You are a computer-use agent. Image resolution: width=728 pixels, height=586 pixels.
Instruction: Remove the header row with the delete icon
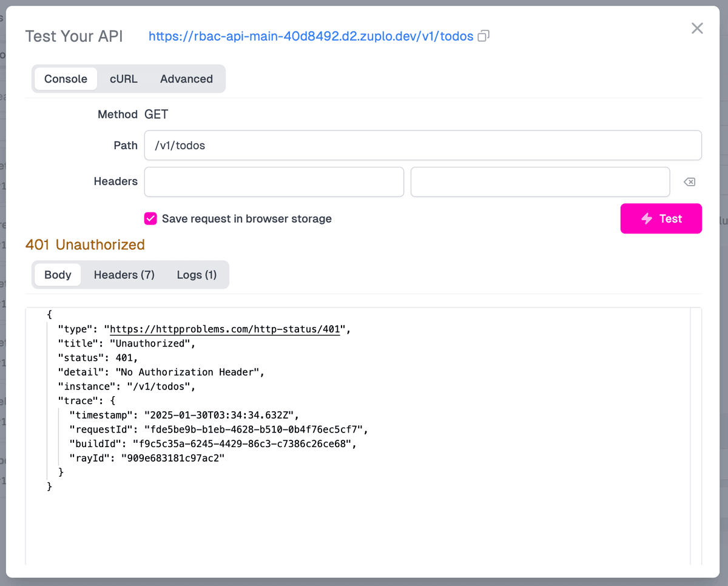(x=689, y=182)
